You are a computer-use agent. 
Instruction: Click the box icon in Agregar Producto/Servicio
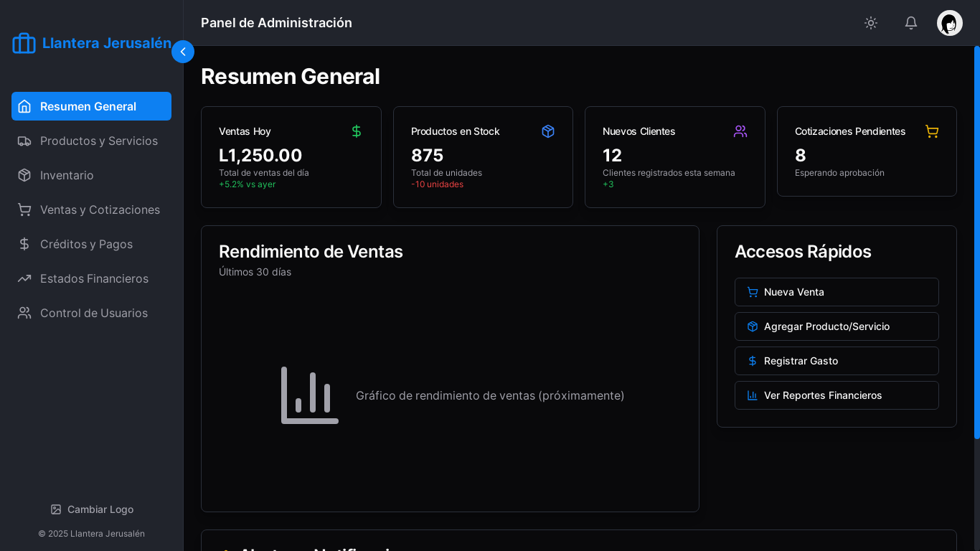(x=753, y=326)
